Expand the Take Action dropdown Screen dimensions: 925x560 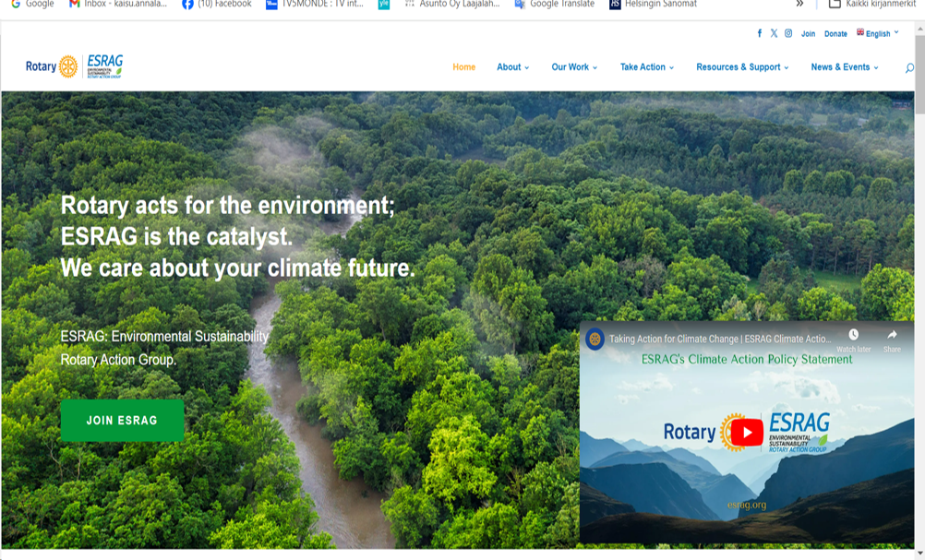click(646, 67)
